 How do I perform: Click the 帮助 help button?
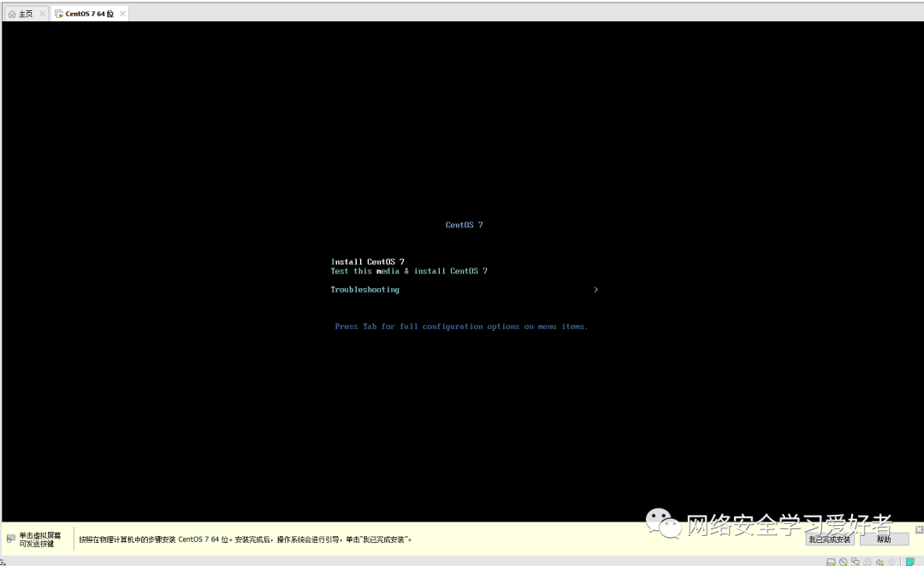point(884,539)
